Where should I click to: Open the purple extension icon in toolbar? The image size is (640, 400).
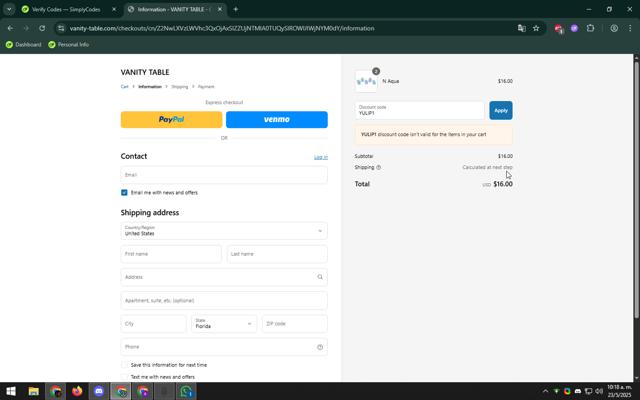574,28
